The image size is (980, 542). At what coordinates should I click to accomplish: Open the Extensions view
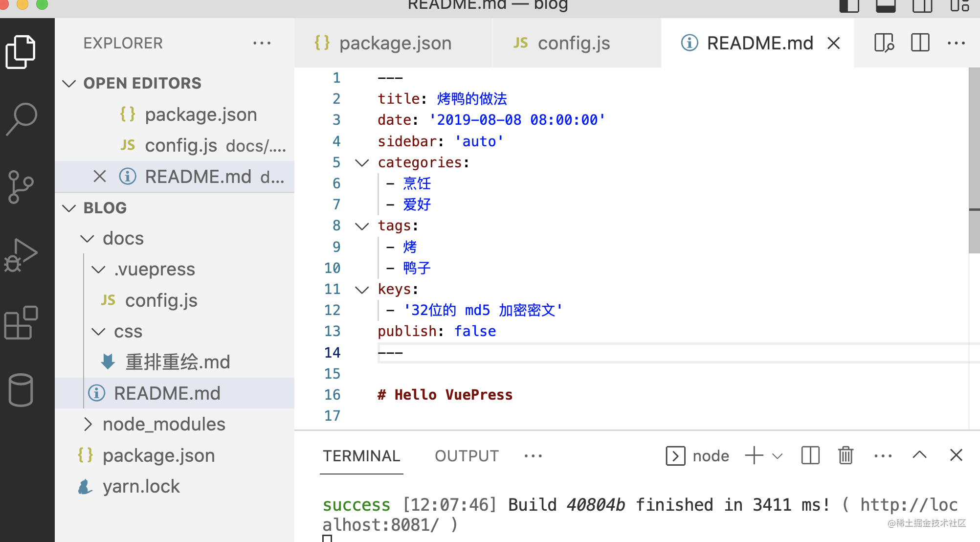click(x=21, y=323)
